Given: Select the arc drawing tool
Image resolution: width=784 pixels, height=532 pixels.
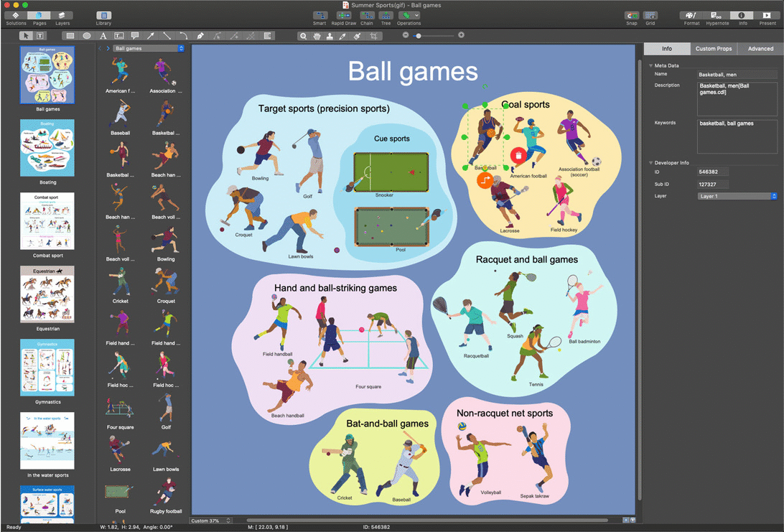Looking at the screenshot, I should click(x=184, y=35).
